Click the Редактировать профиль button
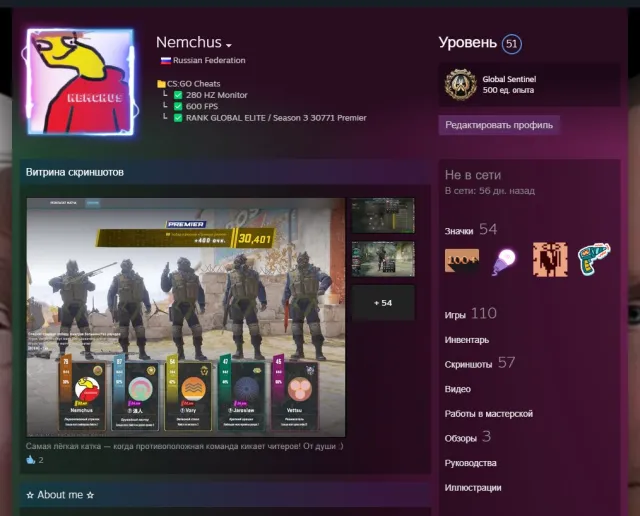This screenshot has height=516, width=640. point(499,125)
